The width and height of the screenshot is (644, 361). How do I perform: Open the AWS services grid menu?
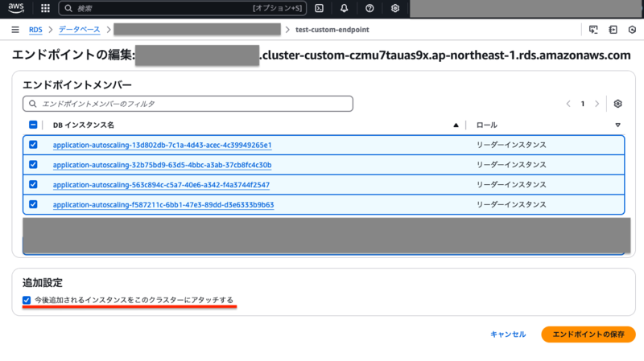45,8
